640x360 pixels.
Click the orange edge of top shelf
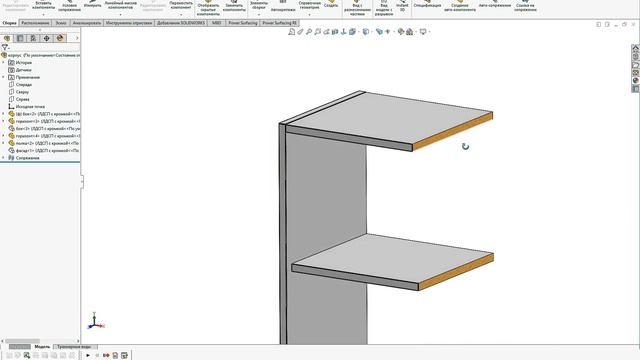[452, 130]
